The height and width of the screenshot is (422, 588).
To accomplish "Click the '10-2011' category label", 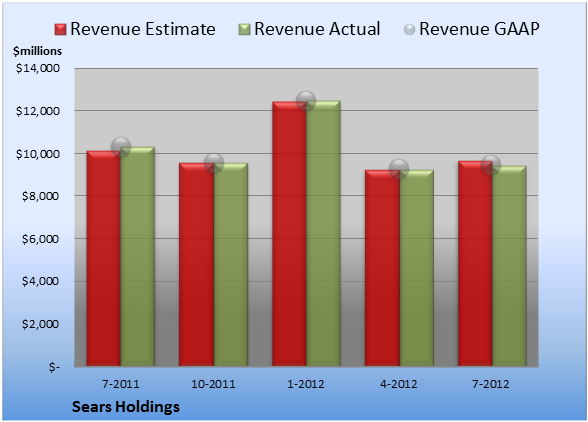I will pyautogui.click(x=213, y=384).
